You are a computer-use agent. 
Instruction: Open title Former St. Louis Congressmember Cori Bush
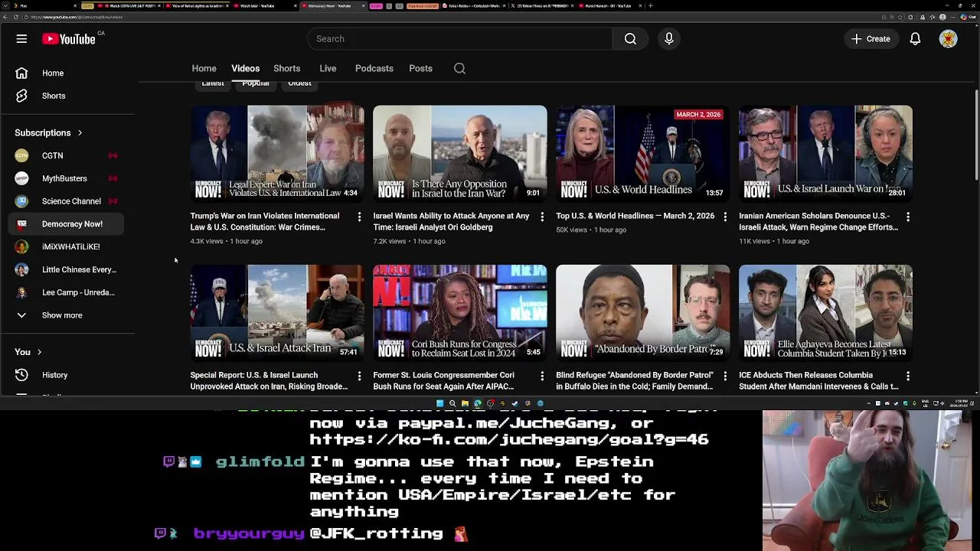coord(443,381)
